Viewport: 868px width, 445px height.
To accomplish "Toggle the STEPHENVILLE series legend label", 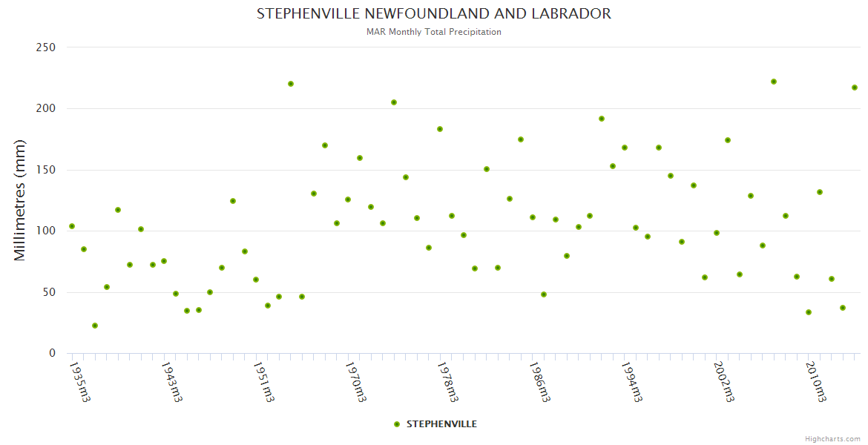I will [441, 424].
